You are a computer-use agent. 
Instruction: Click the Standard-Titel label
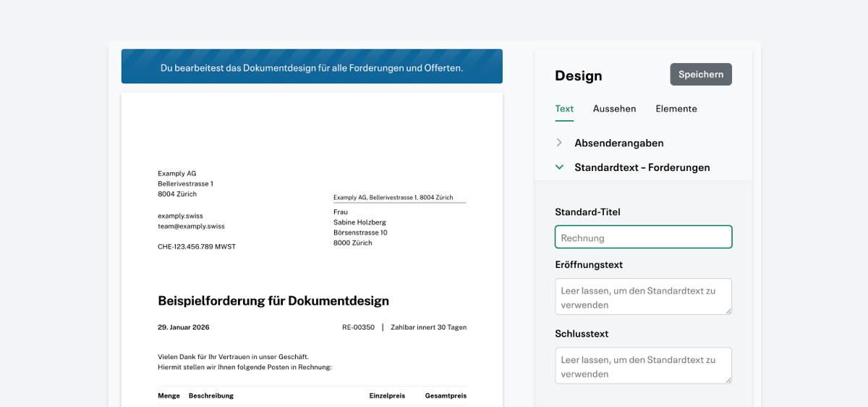587,212
